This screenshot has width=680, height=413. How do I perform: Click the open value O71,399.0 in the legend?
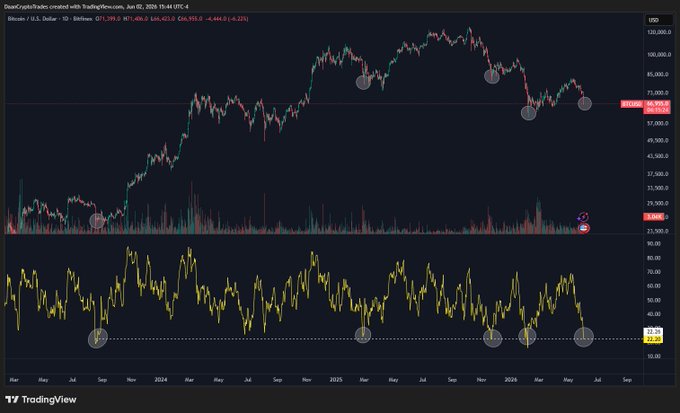click(x=108, y=19)
